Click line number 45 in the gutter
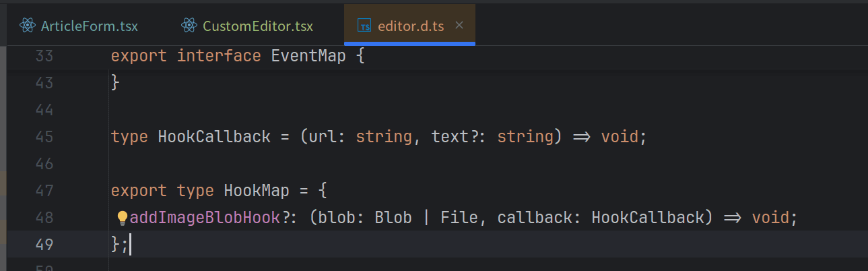The height and width of the screenshot is (271, 868). coord(44,137)
